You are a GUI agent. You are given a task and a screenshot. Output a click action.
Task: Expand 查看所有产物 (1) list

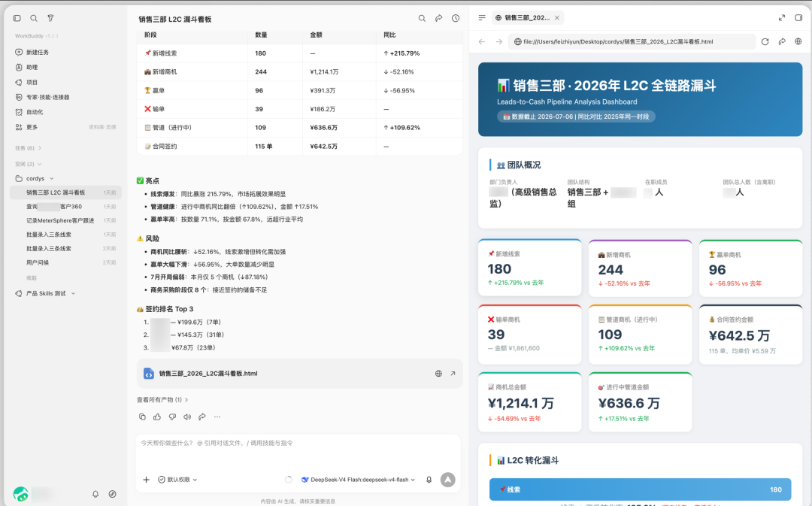162,400
